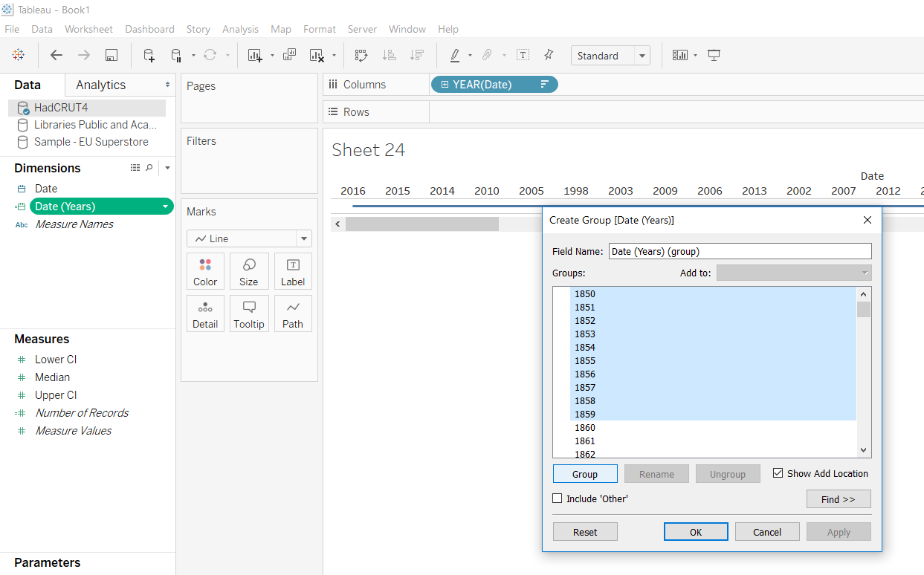Click the Find >> button
This screenshot has width=924, height=575.
(x=838, y=499)
